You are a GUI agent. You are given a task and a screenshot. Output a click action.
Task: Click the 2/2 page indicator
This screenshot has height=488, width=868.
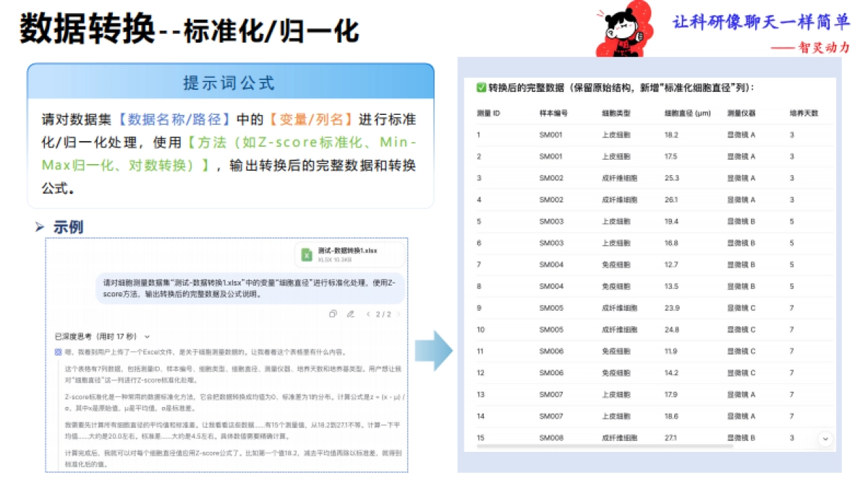point(383,314)
